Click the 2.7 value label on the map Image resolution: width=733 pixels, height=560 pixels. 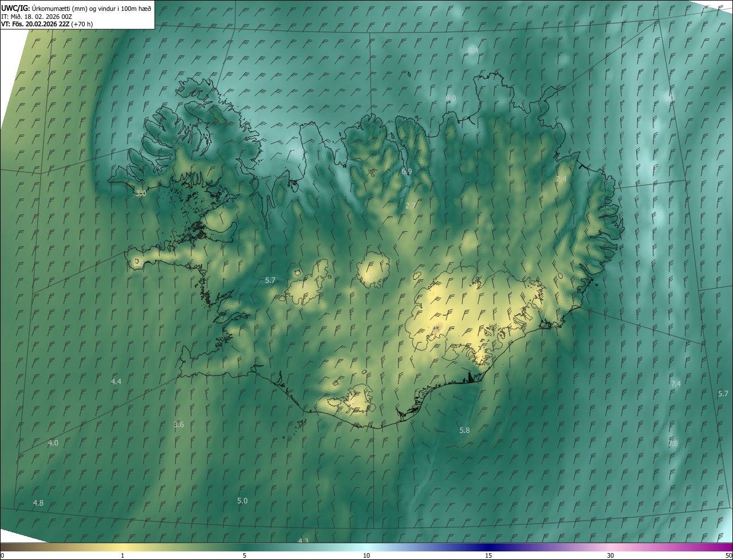(411, 206)
